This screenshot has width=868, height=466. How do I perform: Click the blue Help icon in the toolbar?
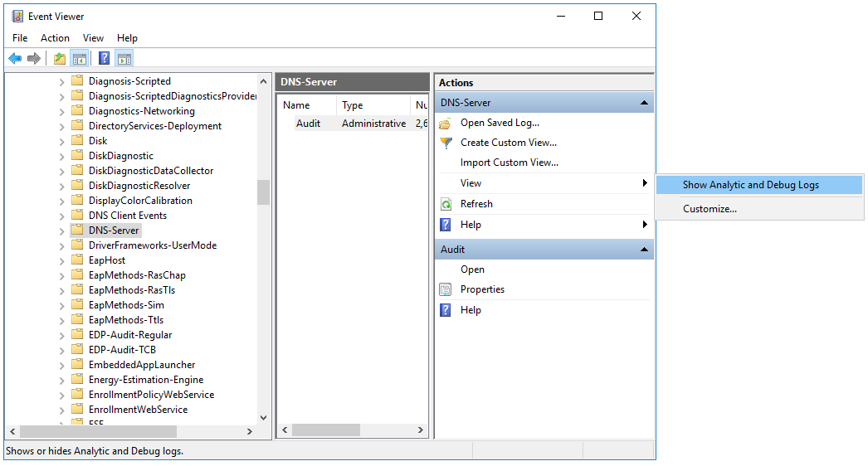click(x=104, y=58)
